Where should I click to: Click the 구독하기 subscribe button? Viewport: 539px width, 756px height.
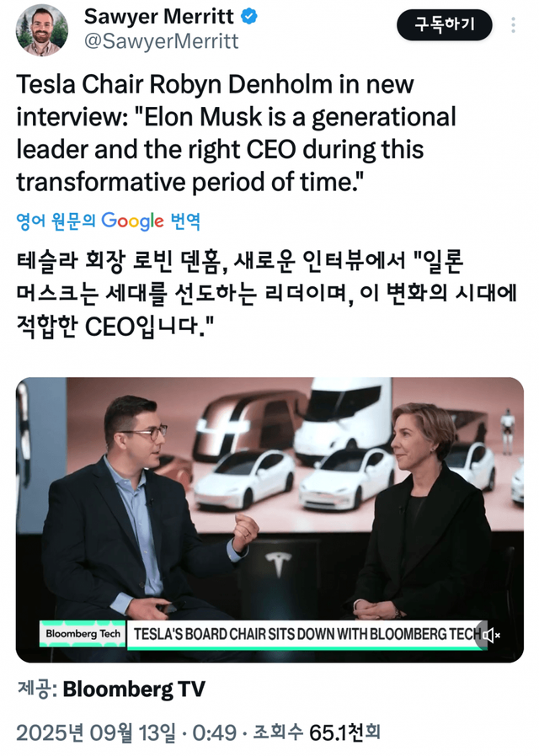[x=444, y=25]
